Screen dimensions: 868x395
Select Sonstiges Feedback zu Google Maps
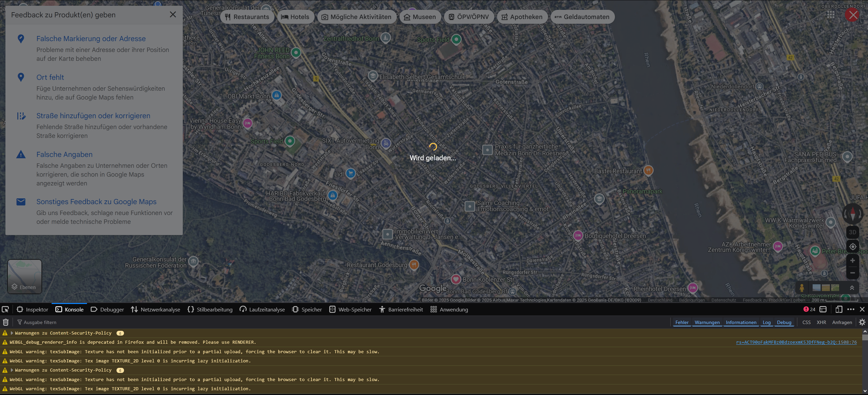(96, 202)
